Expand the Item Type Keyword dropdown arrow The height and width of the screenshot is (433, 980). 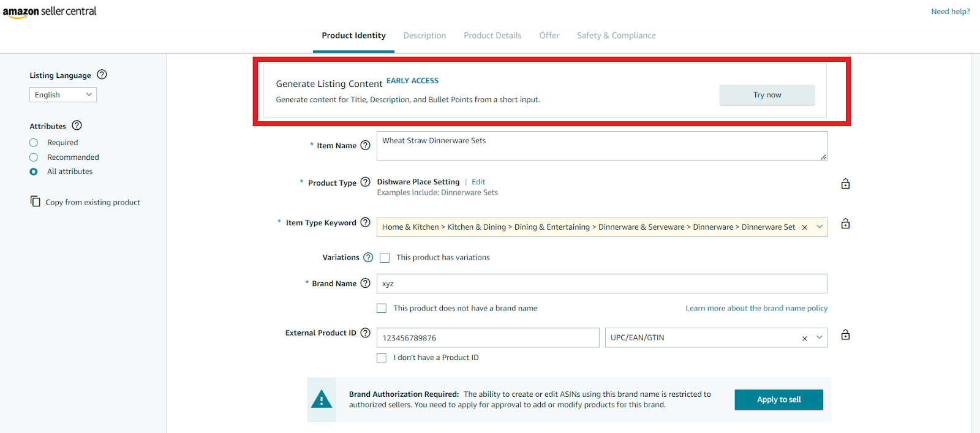[x=820, y=227]
